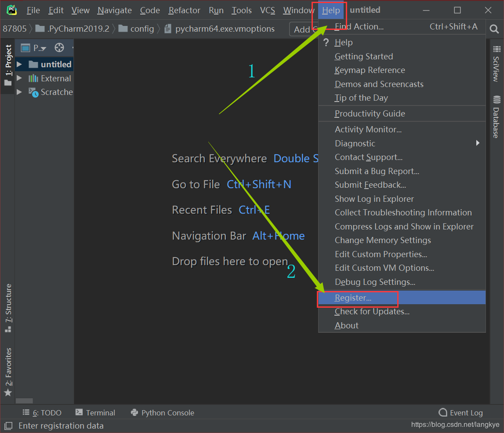504x433 pixels.
Task: Choose Check for Updates
Action: (402, 312)
